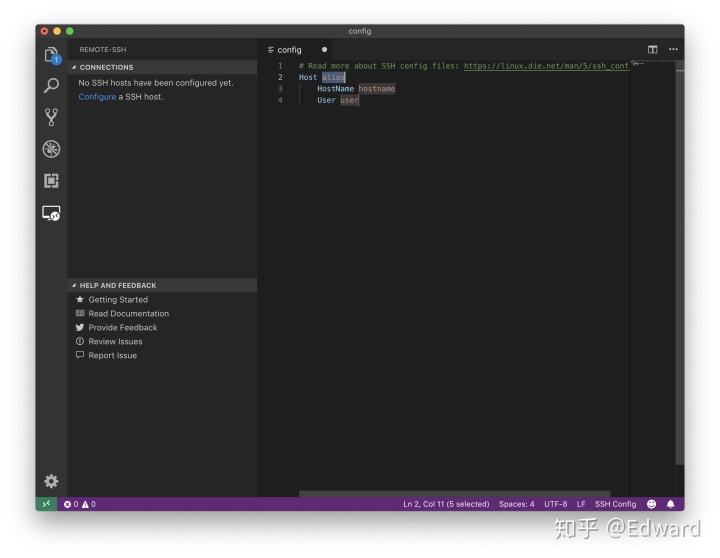Show warnings count in status bar
720x558 pixels.
coord(89,504)
